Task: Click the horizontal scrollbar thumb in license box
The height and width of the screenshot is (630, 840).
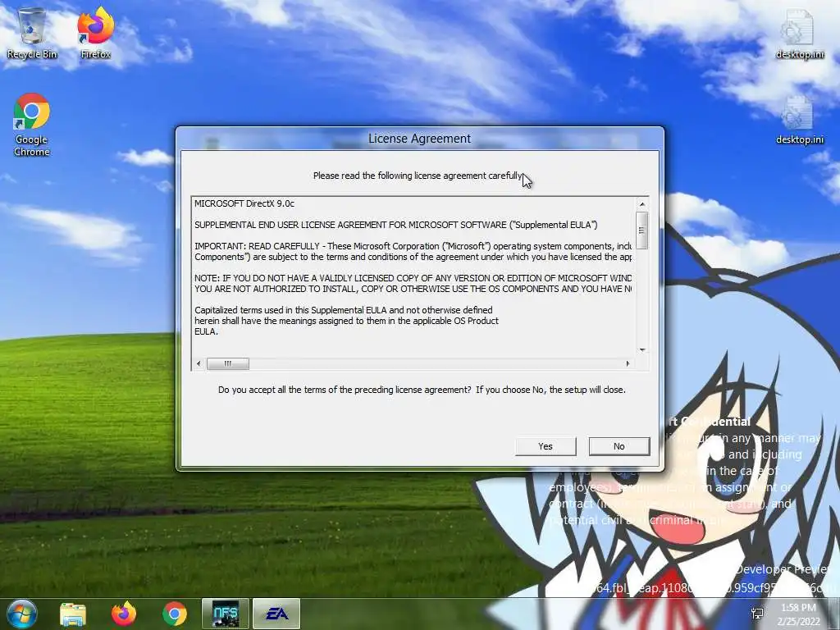Action: 228,363
